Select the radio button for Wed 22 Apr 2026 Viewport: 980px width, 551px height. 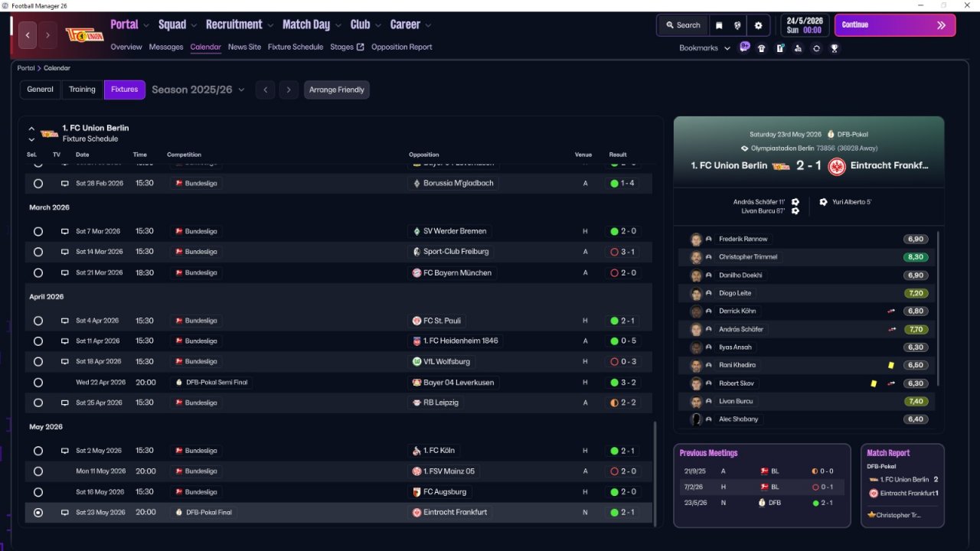(x=38, y=382)
